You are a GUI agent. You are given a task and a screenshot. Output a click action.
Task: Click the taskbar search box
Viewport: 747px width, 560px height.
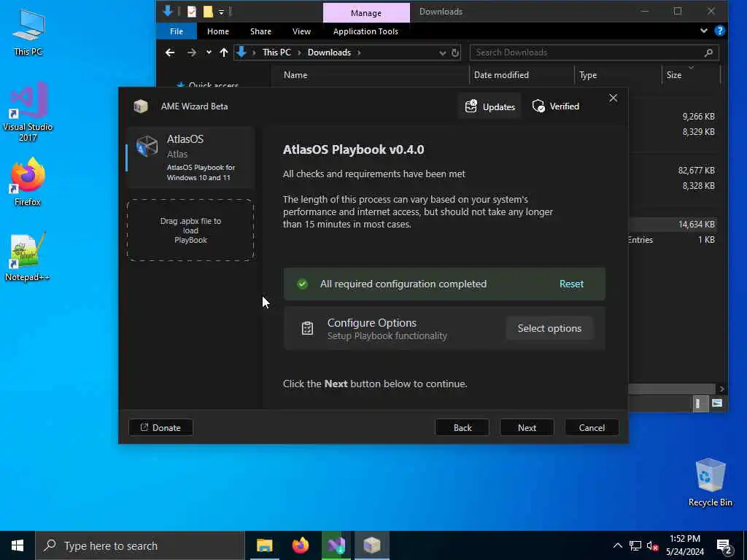[x=140, y=545]
